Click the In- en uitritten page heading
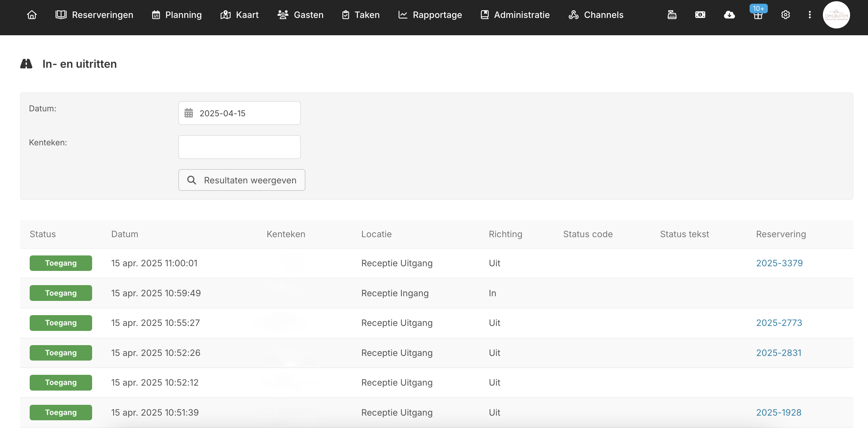 click(x=79, y=64)
